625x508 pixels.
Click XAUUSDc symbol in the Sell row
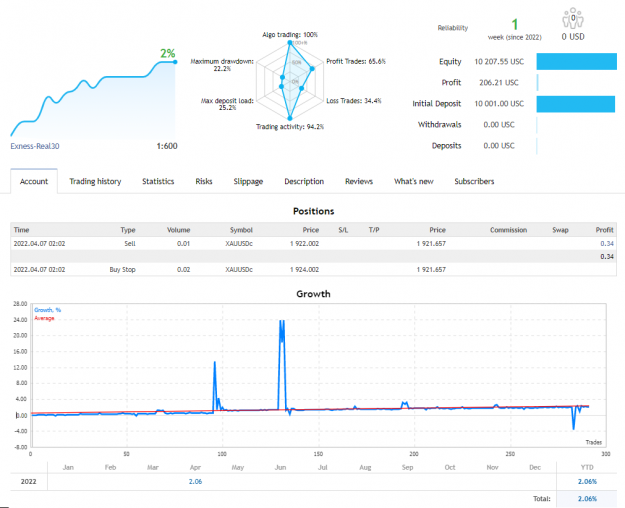coord(239,244)
